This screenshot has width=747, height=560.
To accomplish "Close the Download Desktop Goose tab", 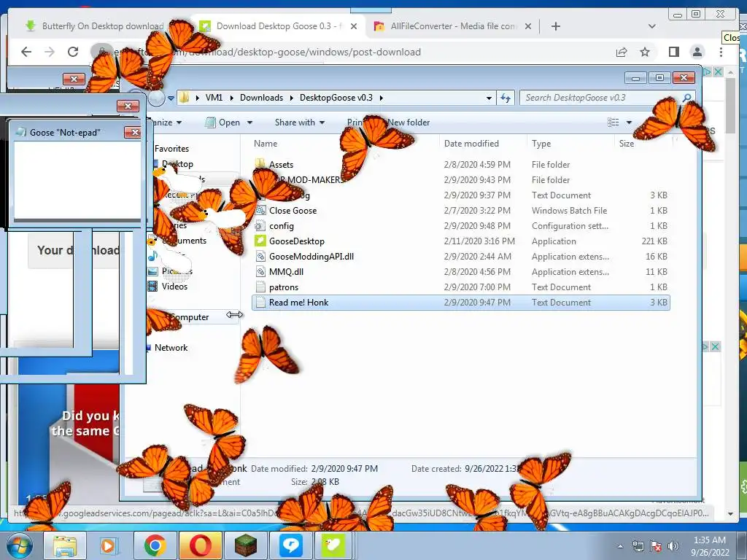I will coord(354,26).
